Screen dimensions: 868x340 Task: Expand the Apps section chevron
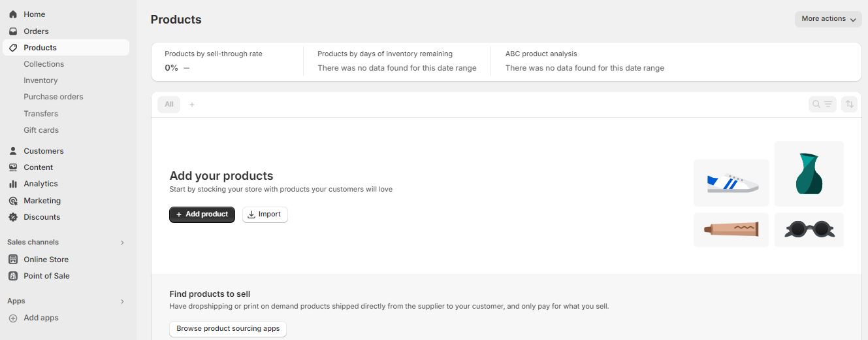(x=122, y=301)
